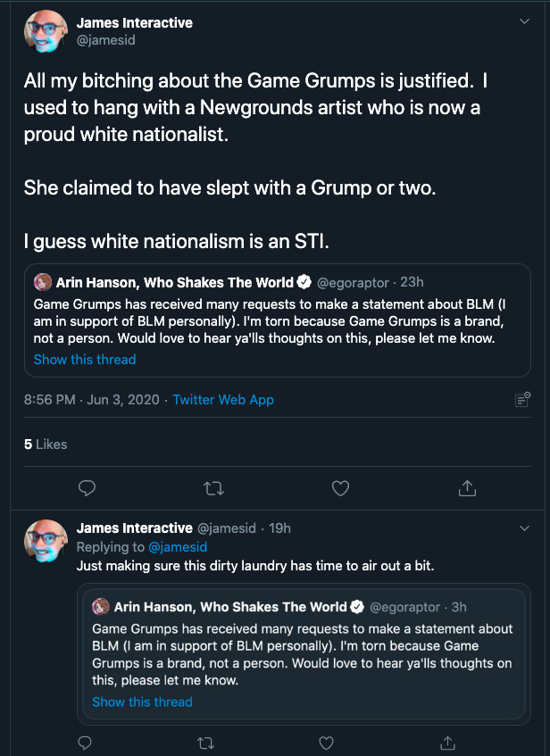Click Show this thread in first quoted tweet
Viewport: 550px width, 756px height.
click(x=85, y=359)
